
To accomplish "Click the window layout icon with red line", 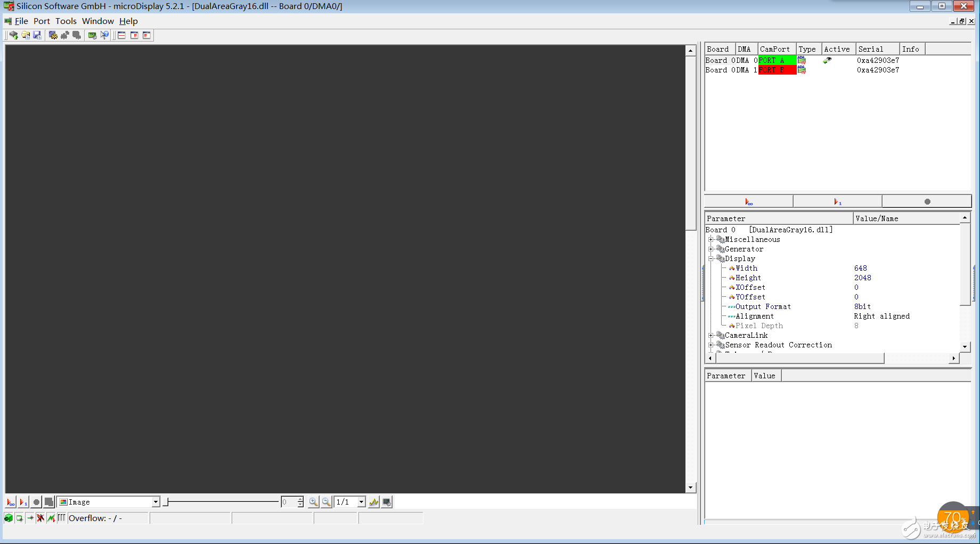I will 121,35.
